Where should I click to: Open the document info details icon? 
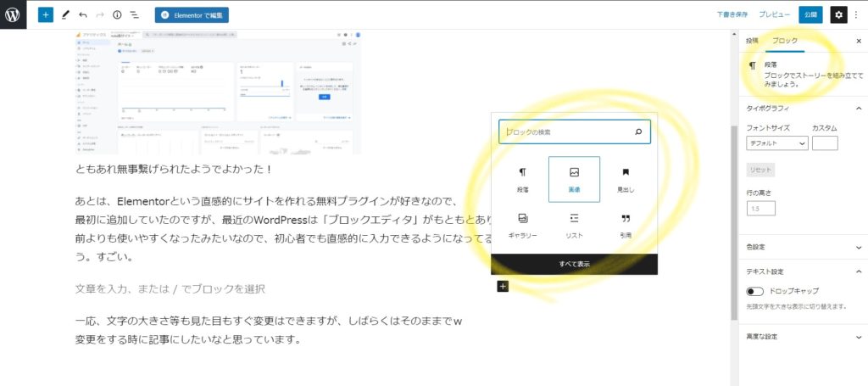click(x=117, y=14)
